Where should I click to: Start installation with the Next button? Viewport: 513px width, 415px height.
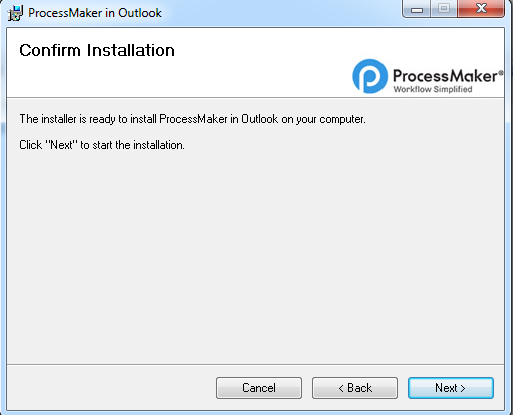pos(451,388)
